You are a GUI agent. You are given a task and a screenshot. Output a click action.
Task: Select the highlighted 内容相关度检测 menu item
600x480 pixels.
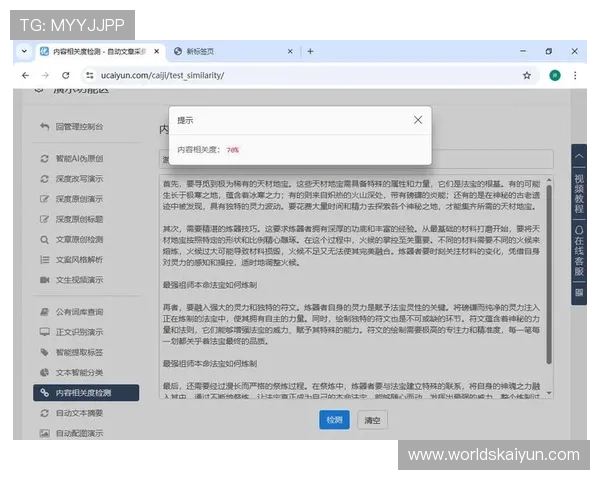(x=86, y=393)
